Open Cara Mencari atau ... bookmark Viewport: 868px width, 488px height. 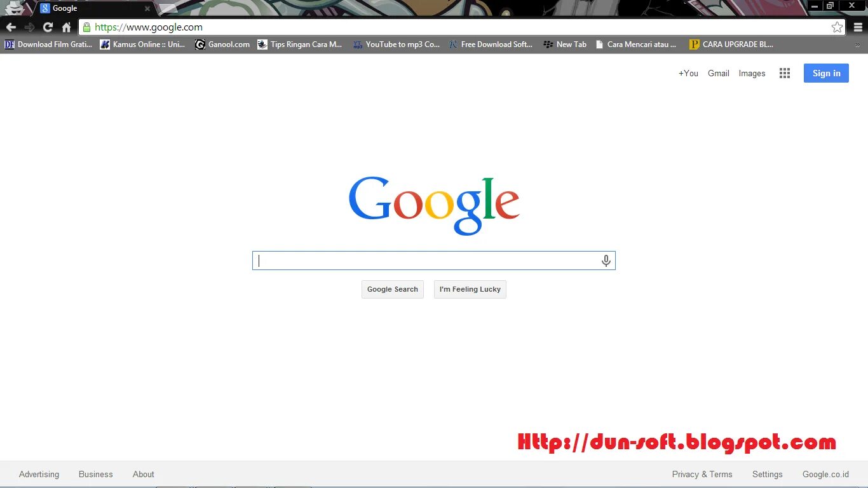click(x=635, y=44)
